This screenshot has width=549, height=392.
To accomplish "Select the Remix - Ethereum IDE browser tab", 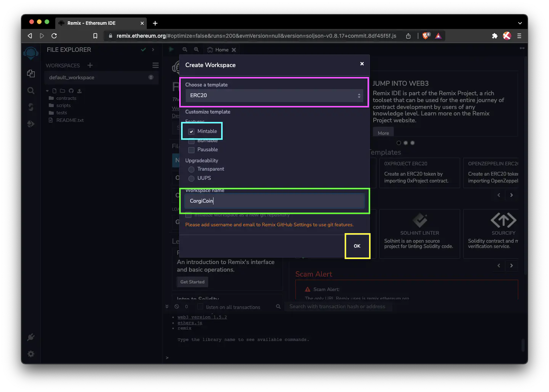I will [x=101, y=23].
